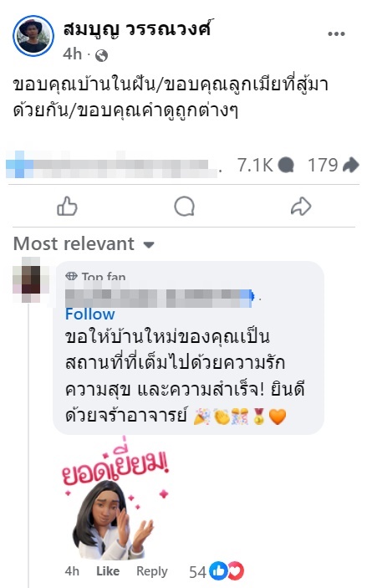Like the comment using Like button
The width and height of the screenshot is (367, 588).
coord(108,571)
